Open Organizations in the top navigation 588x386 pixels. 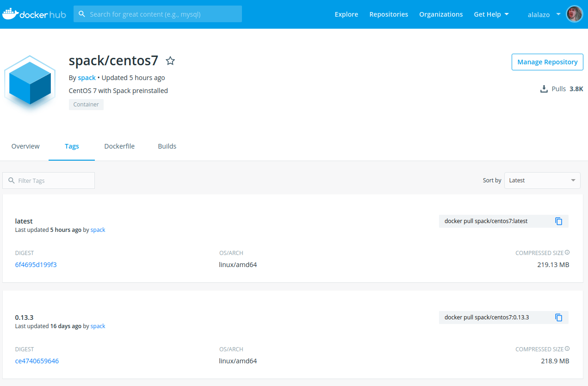[441, 14]
